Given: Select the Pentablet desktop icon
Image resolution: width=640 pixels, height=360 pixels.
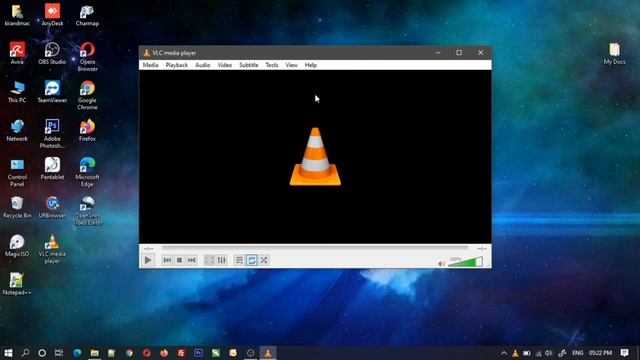Looking at the screenshot, I should 52,169.
